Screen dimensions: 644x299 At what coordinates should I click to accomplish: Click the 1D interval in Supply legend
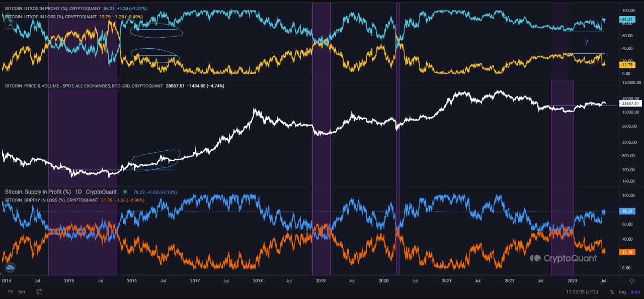pyautogui.click(x=79, y=192)
